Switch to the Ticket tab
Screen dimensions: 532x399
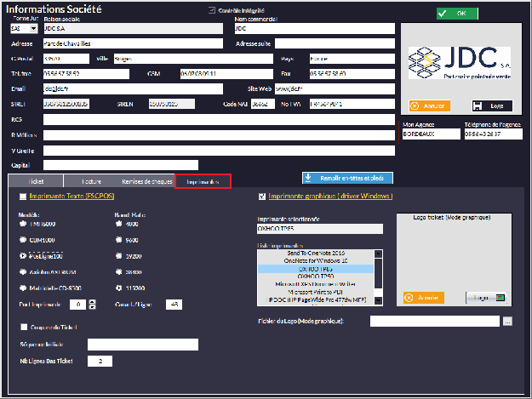click(x=36, y=181)
